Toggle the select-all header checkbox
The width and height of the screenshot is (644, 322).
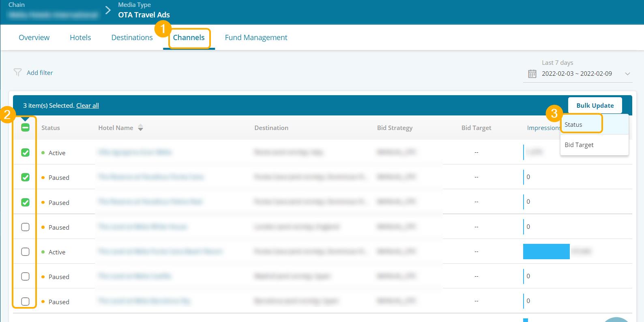[25, 128]
